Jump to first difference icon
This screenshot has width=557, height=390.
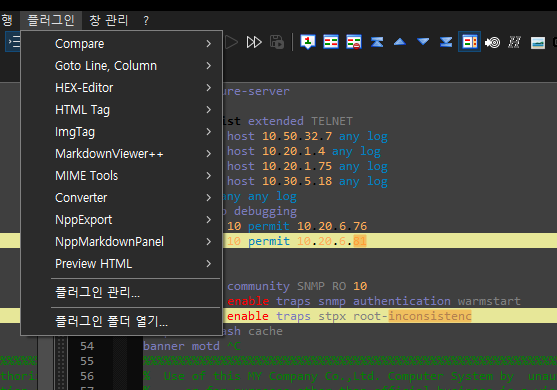pyautogui.click(x=377, y=42)
